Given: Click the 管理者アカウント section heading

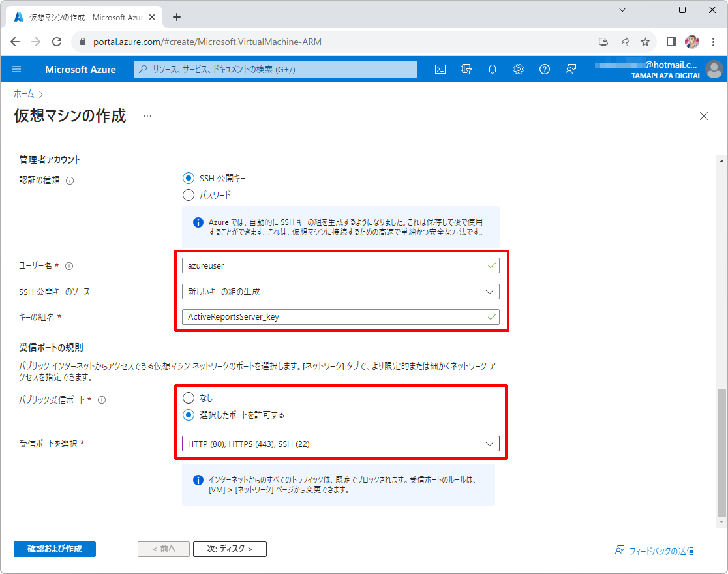Looking at the screenshot, I should tap(50, 160).
